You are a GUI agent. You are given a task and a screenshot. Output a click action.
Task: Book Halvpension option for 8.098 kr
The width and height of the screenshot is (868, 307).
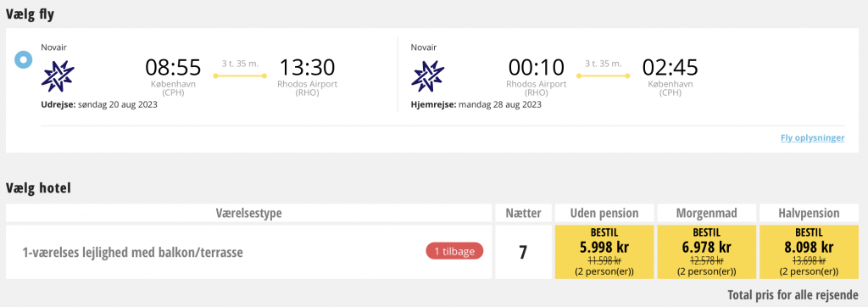click(808, 252)
